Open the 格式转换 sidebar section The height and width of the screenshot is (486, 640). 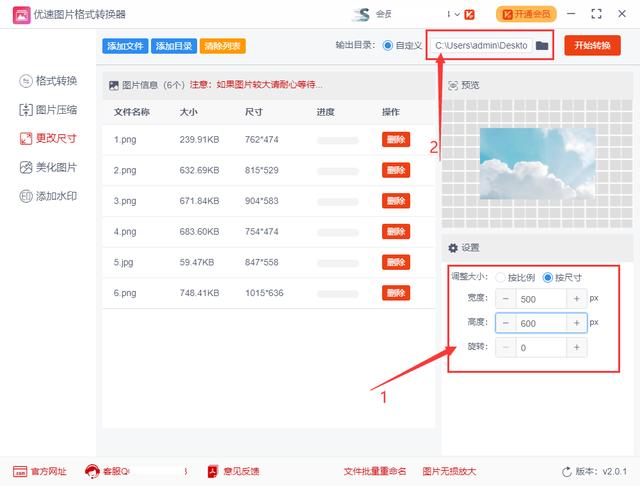click(x=48, y=81)
